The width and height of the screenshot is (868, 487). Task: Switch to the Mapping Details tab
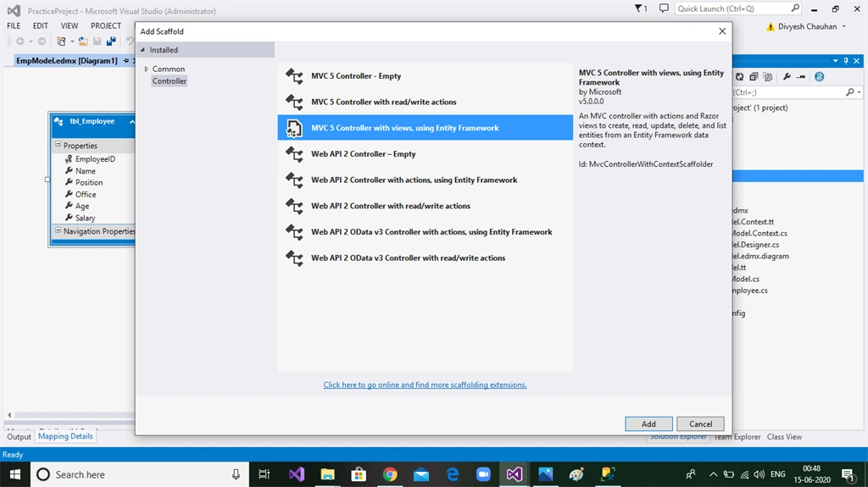pyautogui.click(x=65, y=436)
